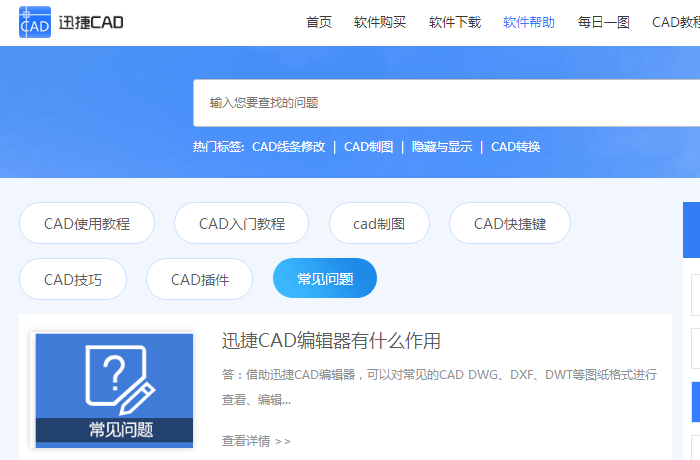The width and height of the screenshot is (700, 460).
Task: Focus the 输入您要查找的问题 search field
Action: tap(446, 103)
